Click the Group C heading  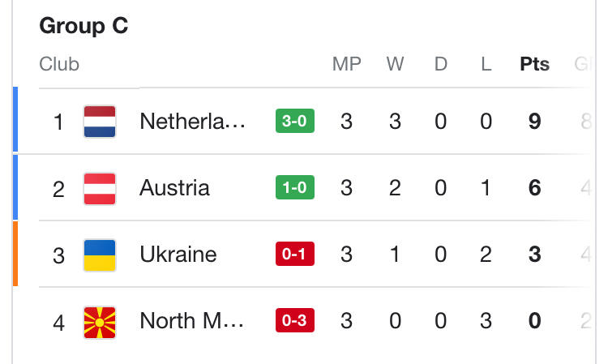[x=83, y=26]
